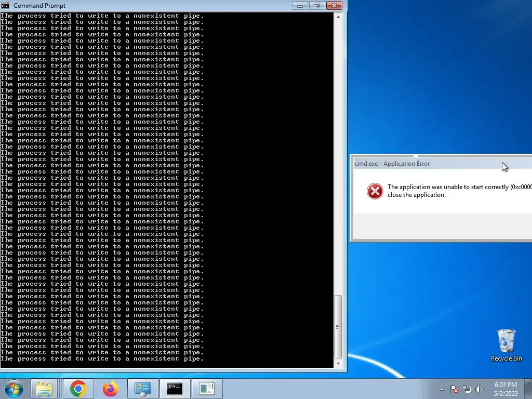Click the Command Prompt scrollbar thumb
Viewport: 532px width, 399px height.
click(338, 327)
